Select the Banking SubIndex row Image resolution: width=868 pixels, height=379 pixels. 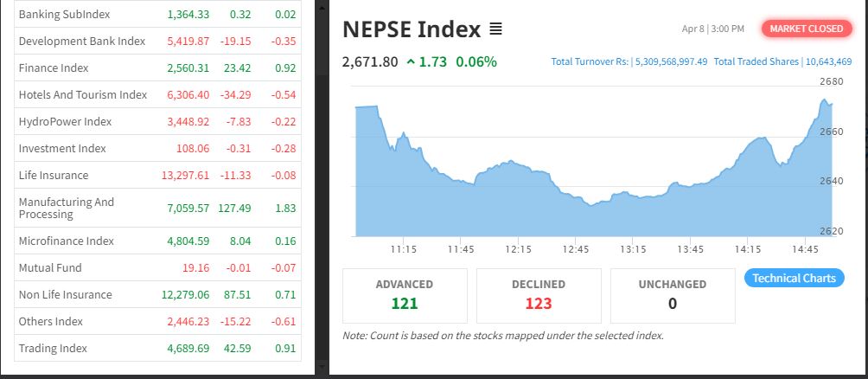tap(157, 15)
